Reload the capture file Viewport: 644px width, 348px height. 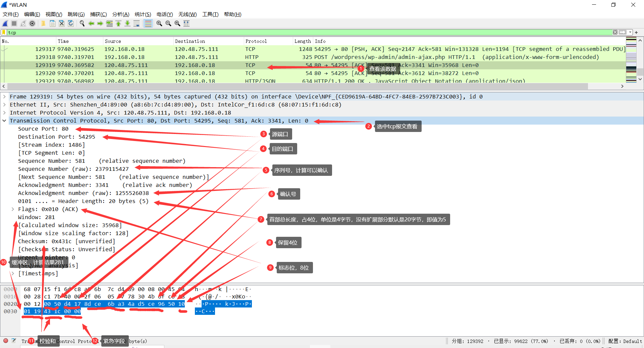pos(70,23)
